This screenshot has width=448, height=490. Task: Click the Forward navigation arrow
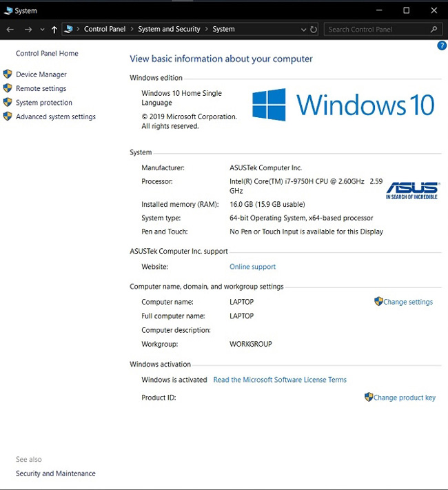pos(28,30)
